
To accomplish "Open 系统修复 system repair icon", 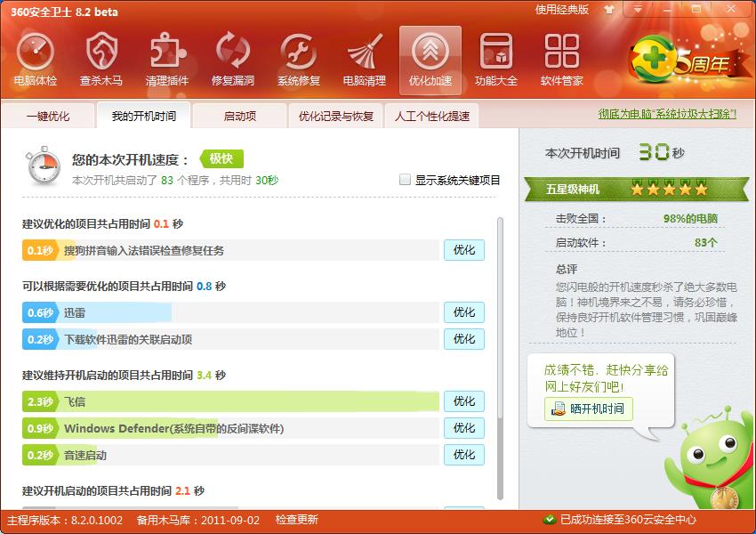I will 299,60.
